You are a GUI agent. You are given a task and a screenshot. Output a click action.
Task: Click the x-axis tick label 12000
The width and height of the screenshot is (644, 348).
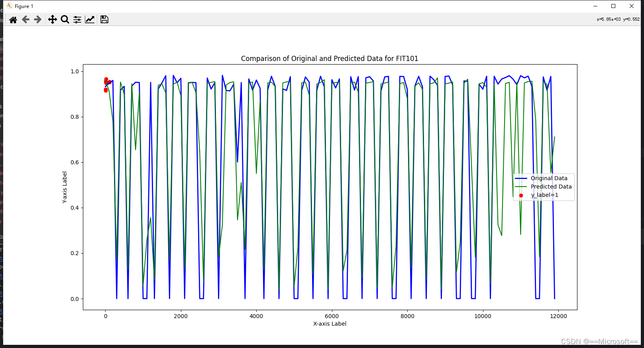pos(558,316)
